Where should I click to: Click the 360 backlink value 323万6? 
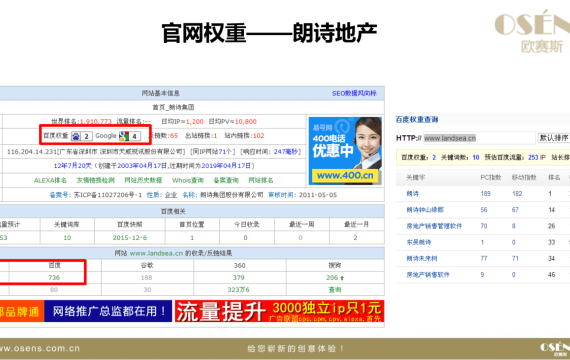pos(238,290)
